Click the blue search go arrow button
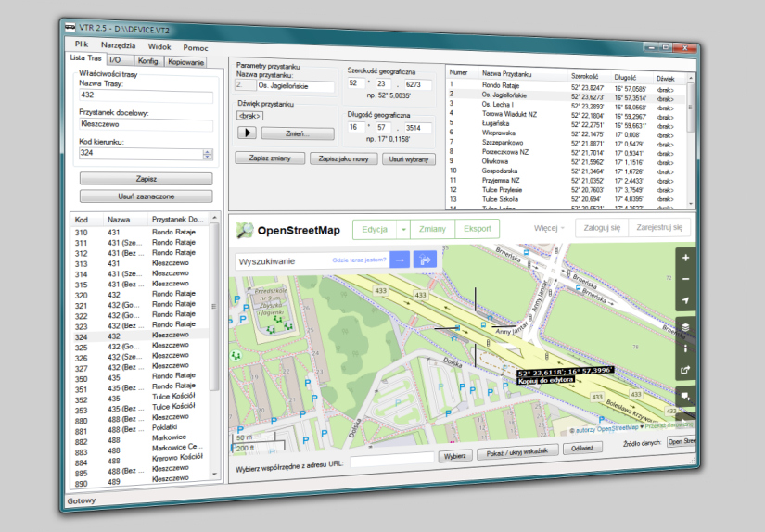This screenshot has height=532, width=765. tap(400, 260)
